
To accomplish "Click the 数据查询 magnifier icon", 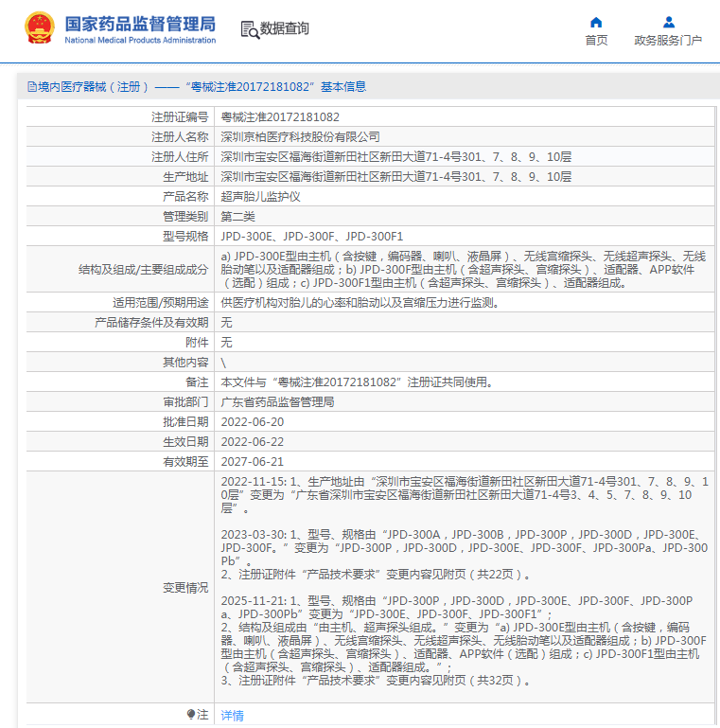I will pyautogui.click(x=250, y=29).
